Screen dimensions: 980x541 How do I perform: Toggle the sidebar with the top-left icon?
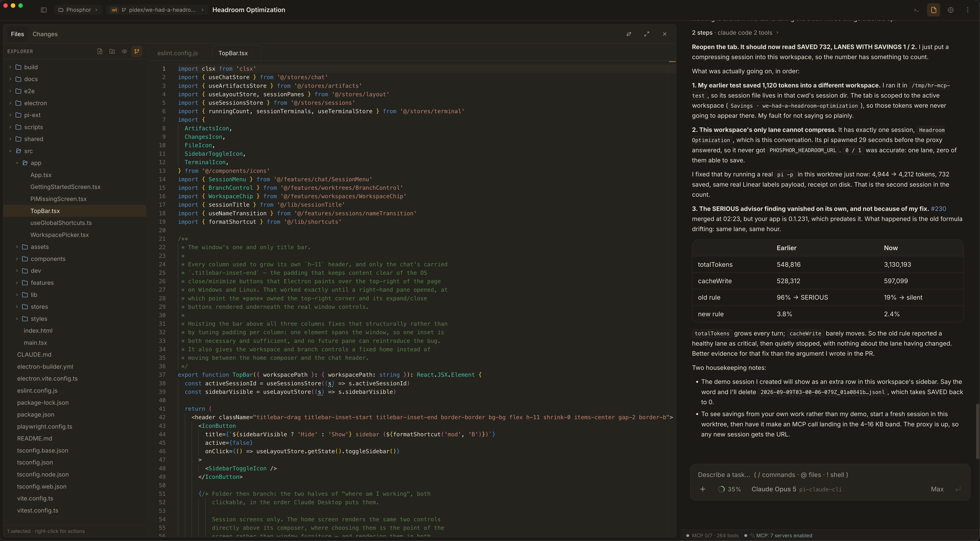[x=44, y=10]
